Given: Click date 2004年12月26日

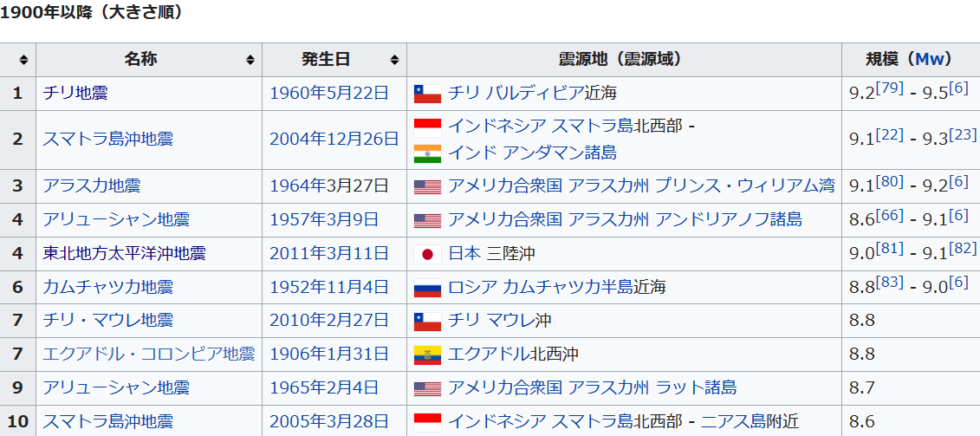Looking at the screenshot, I should coord(334,140).
